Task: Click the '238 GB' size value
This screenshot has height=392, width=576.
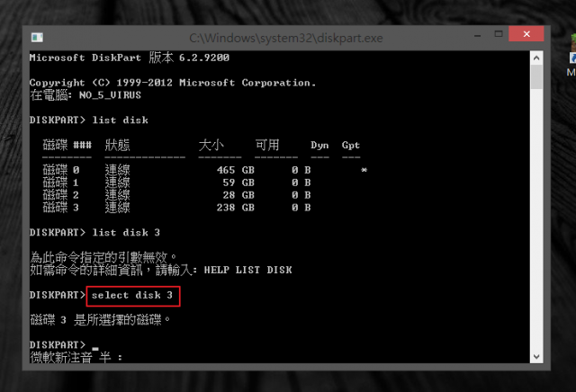Action: [x=236, y=208]
